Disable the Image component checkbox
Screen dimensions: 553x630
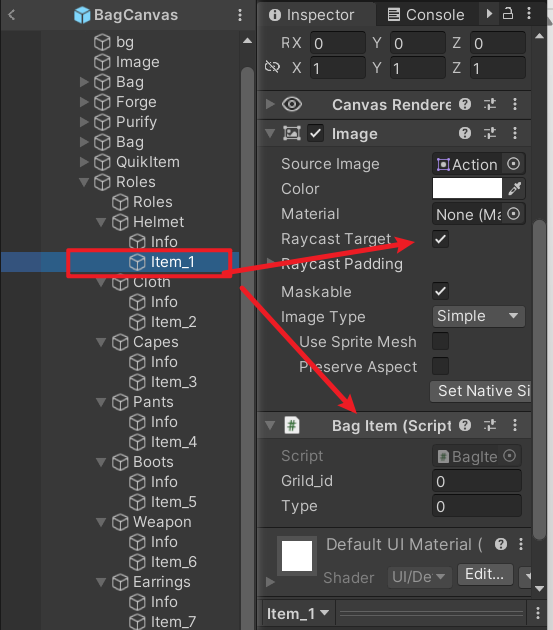[x=315, y=133]
